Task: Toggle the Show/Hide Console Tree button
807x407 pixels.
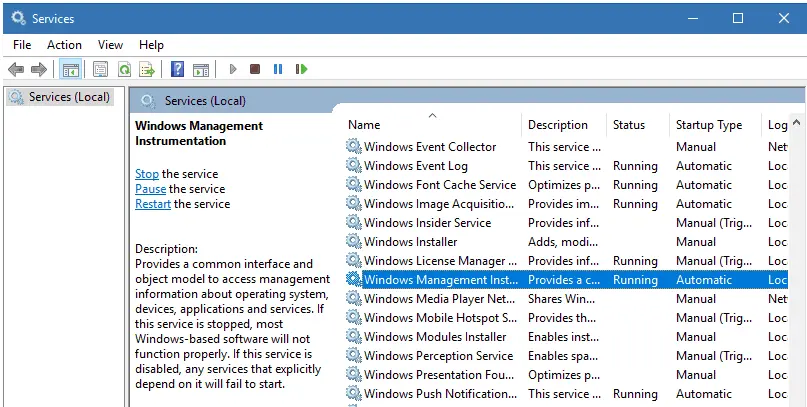Action: coord(70,69)
